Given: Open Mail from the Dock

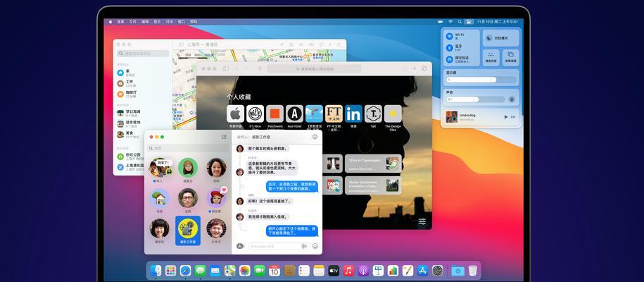Looking at the screenshot, I should click(x=215, y=271).
